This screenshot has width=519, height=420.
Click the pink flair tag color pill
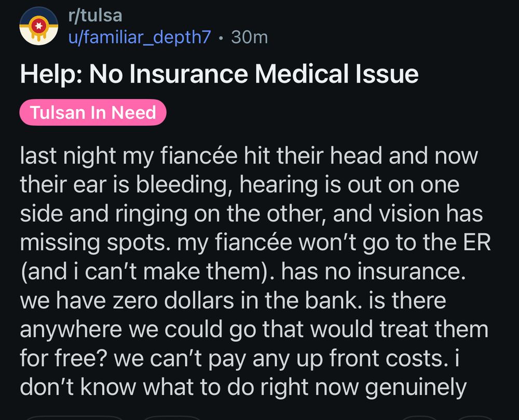(93, 112)
